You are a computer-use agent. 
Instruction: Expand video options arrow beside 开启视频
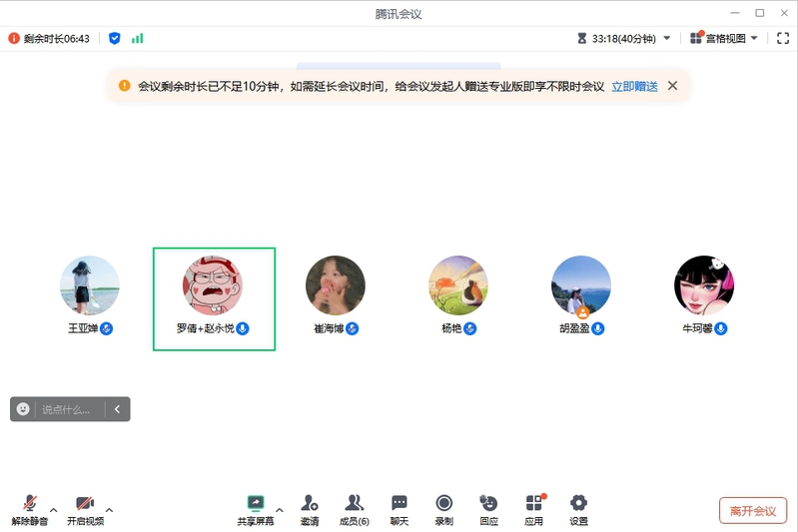coord(109,509)
